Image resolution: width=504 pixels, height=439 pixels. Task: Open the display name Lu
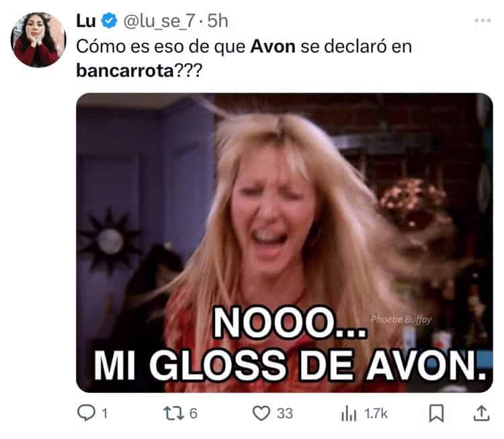tap(86, 21)
